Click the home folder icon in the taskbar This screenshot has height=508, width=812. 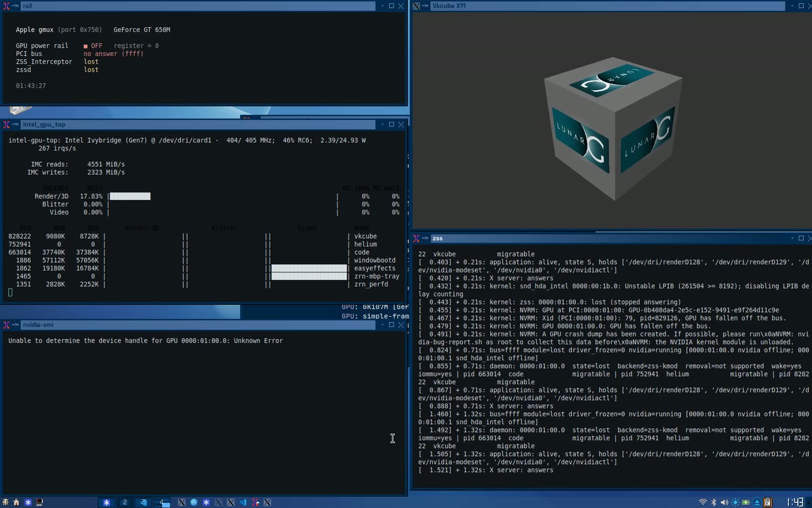(x=16, y=502)
